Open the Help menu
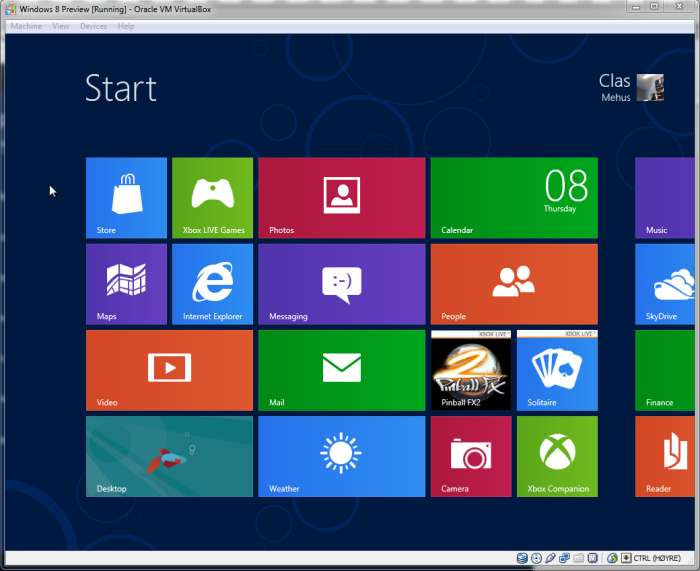The height and width of the screenshot is (571, 700). coord(126,26)
